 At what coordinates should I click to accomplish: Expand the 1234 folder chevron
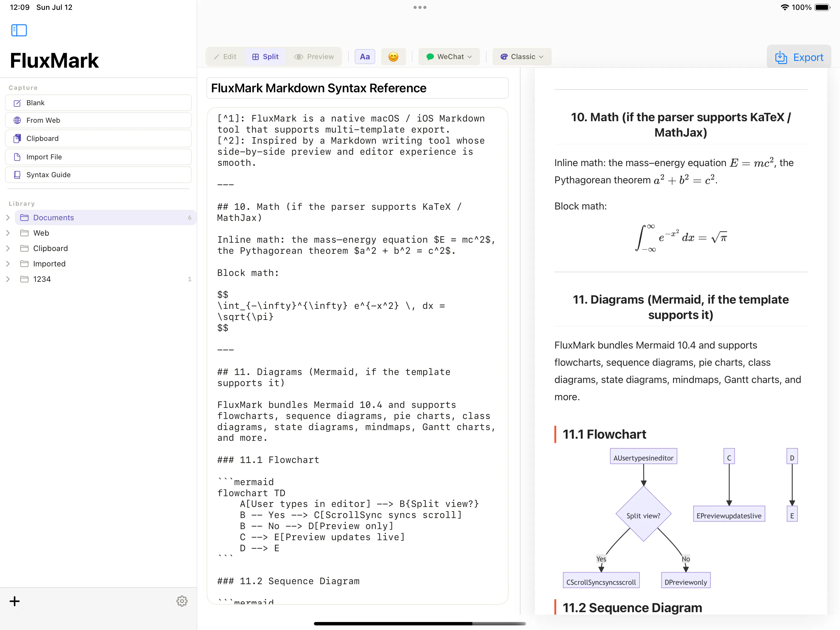8,279
